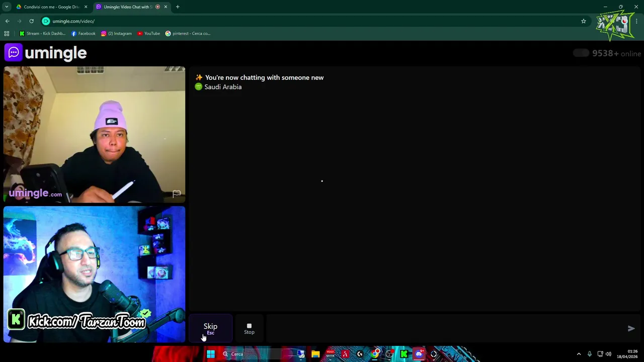Bookmark this page with the star
The height and width of the screenshot is (362, 644).
coord(584,21)
